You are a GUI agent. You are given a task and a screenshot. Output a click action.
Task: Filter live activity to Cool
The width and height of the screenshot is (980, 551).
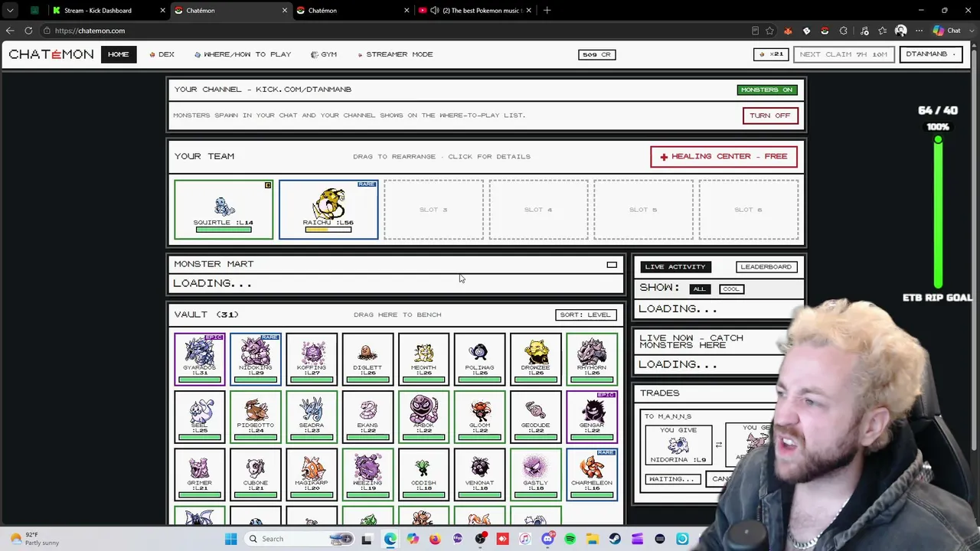(731, 289)
